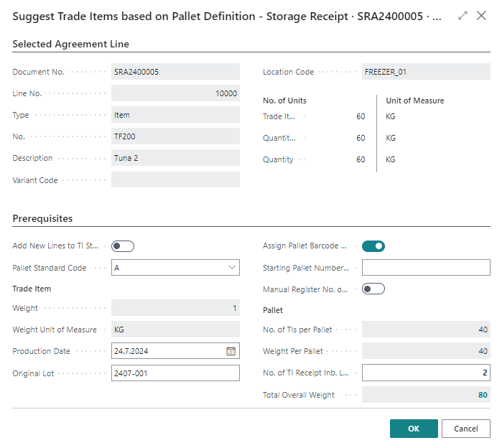Click the Production Date input field
Viewport: 502px width, 448px height.
[167, 351]
